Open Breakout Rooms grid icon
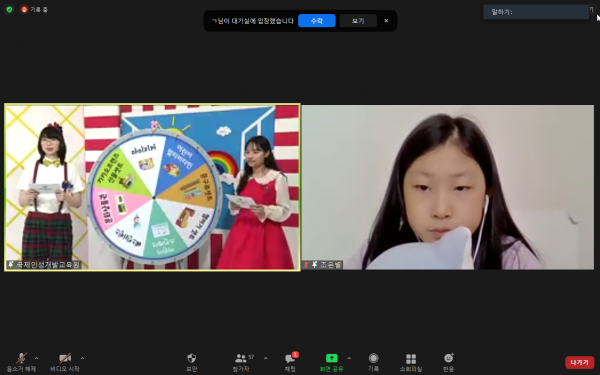The image size is (600, 375). point(411,359)
